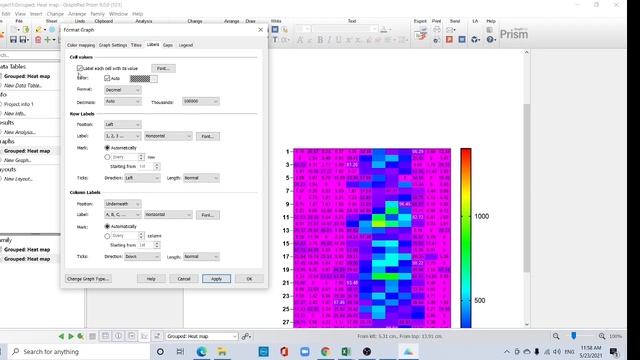The image size is (640, 360).
Task: Open the Insert menu
Action: pyautogui.click(x=36, y=14)
